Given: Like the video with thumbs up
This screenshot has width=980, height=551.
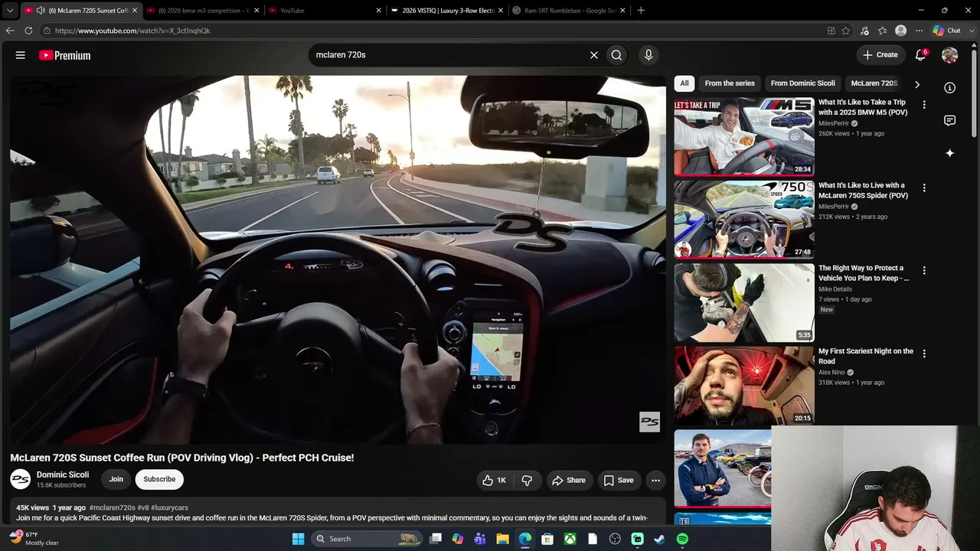Looking at the screenshot, I should click(495, 481).
